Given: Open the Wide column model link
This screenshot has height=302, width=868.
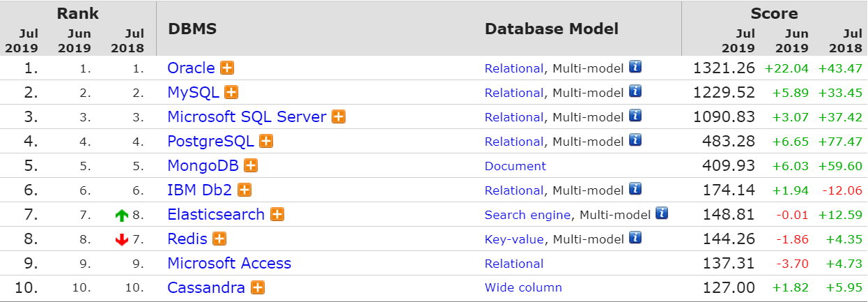Looking at the screenshot, I should 523,287.
